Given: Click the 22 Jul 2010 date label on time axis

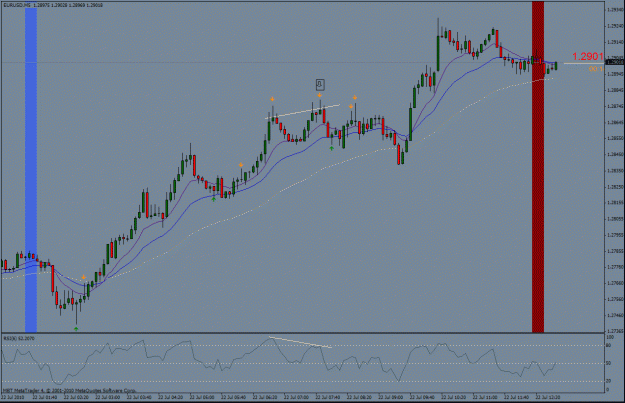Looking at the screenshot, I should 13,397.
